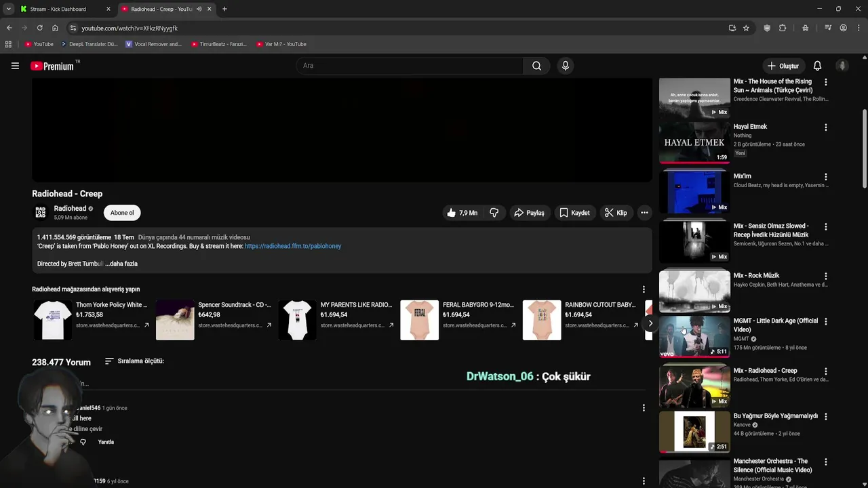Open more actions ellipsis beside Klip
Screen dimensions: 868x488
(644, 213)
